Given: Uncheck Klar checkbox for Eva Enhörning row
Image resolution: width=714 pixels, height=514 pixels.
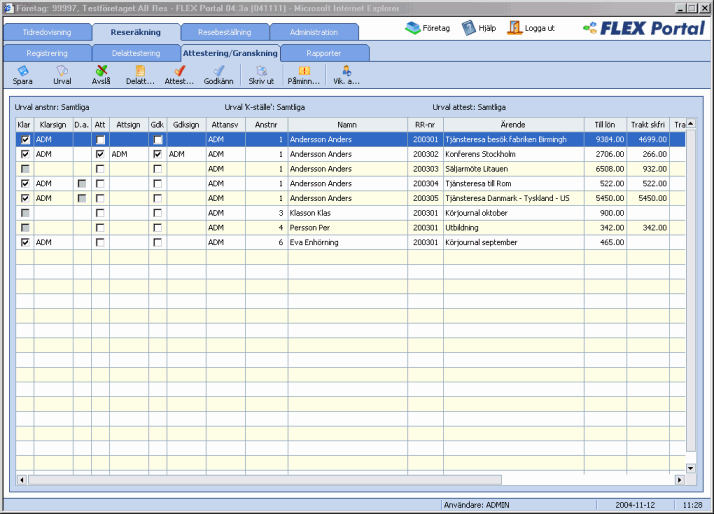Looking at the screenshot, I should (24, 242).
